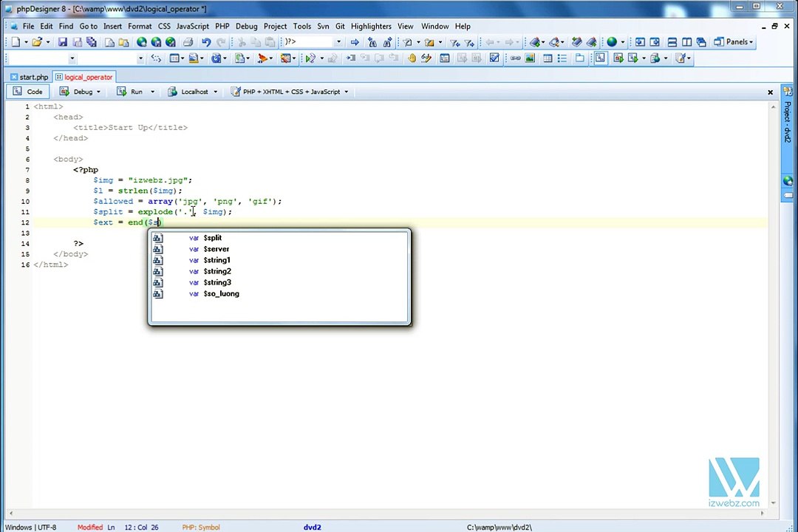
Task: Click the horizontal scrollbar right arrow
Action: (762, 514)
